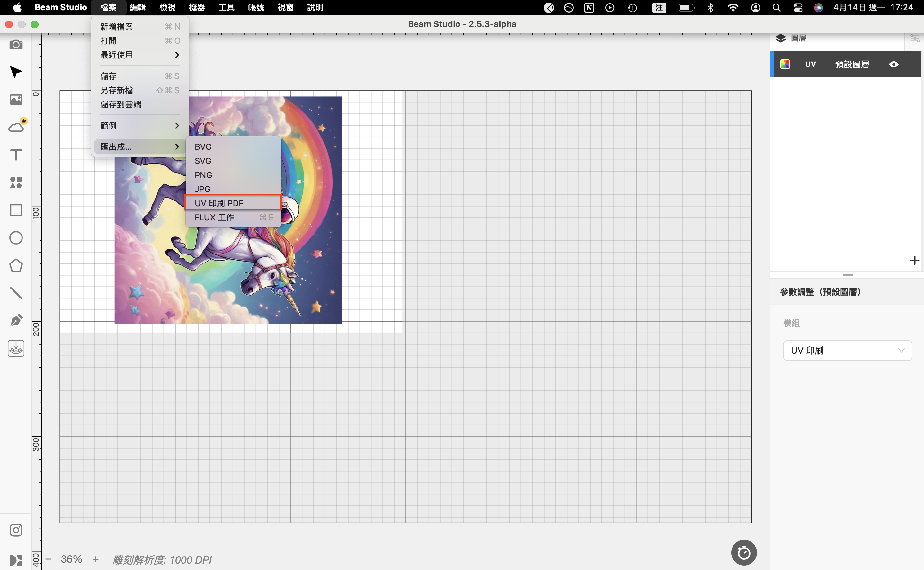The width and height of the screenshot is (924, 570).
Task: Open the 機器 menu
Action: pos(197,7)
